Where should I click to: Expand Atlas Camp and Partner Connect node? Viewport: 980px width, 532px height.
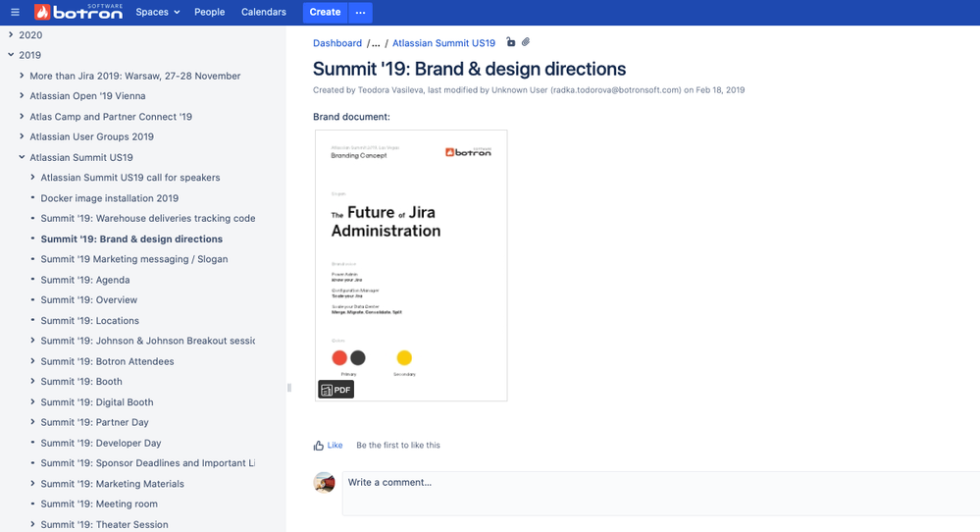[x=22, y=116]
